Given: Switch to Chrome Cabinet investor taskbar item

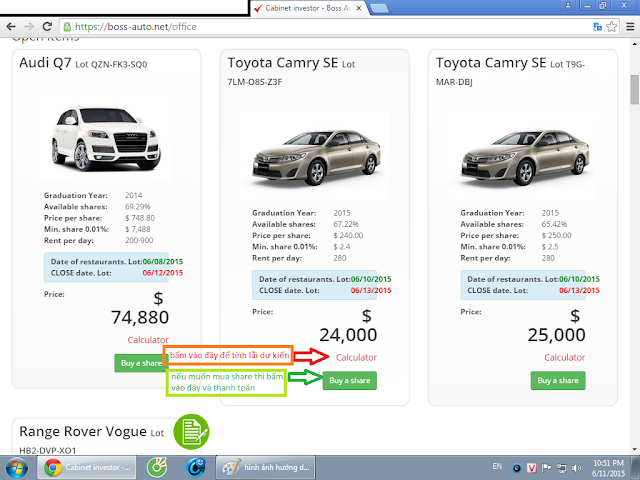Looking at the screenshot, I should point(87,468).
